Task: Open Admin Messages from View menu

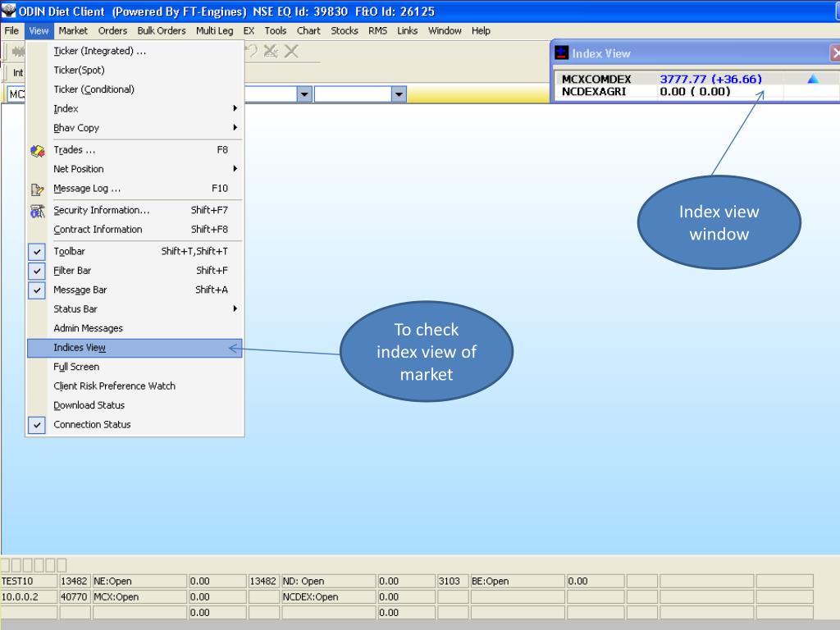Action: point(135,328)
